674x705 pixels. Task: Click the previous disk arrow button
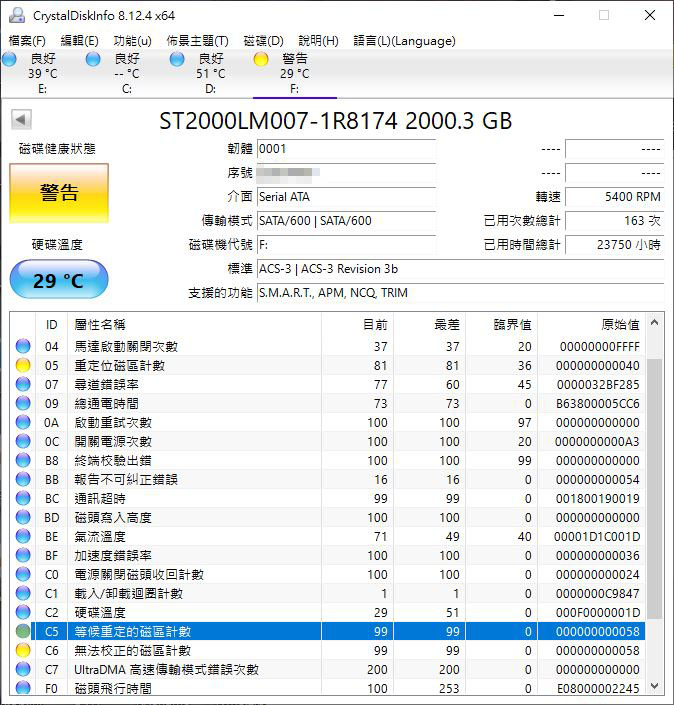pyautogui.click(x=20, y=121)
